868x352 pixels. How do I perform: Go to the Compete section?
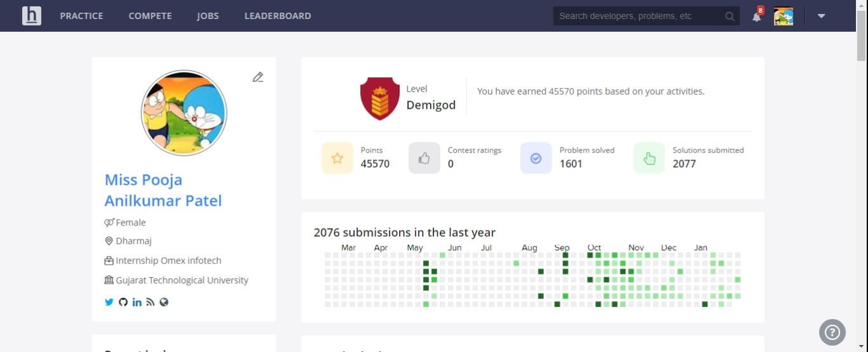(150, 16)
